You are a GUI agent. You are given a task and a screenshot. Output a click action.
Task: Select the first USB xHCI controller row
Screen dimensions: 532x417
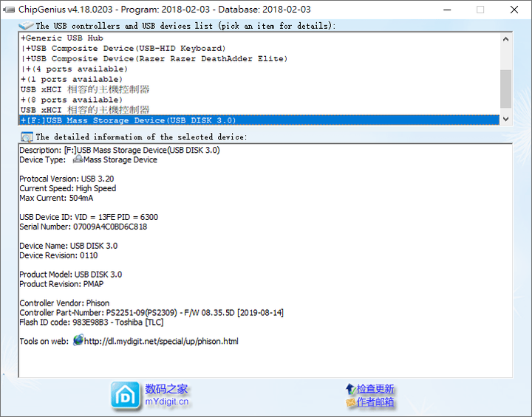(259, 89)
